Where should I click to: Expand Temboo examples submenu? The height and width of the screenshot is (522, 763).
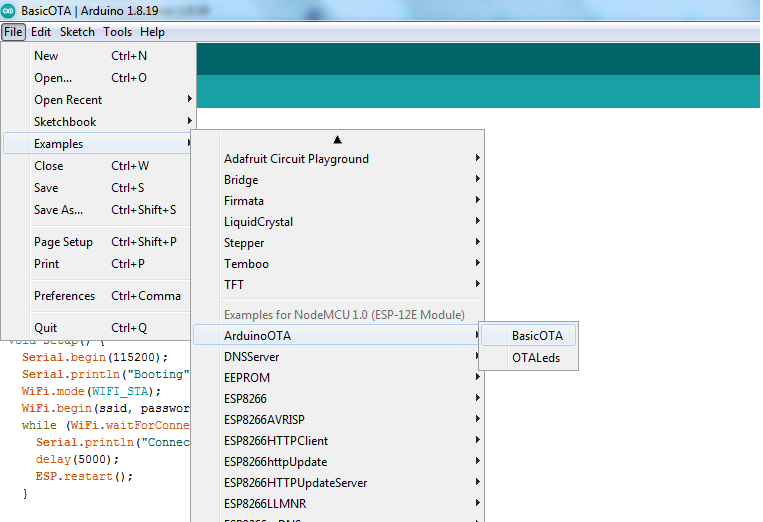(338, 264)
